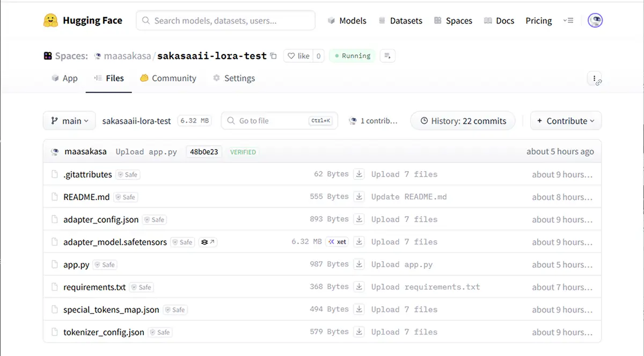Click the Hugging Face logo icon
Image resolution: width=644 pixels, height=356 pixels.
[50, 21]
